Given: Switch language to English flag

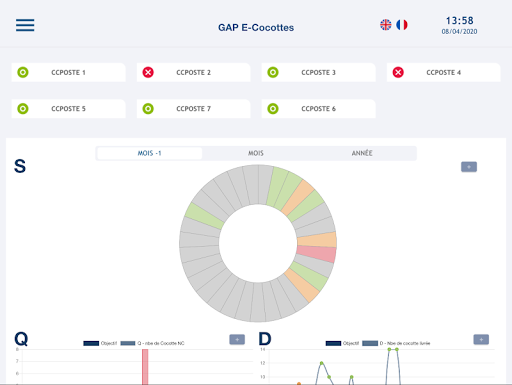Looking at the screenshot, I should (386, 25).
